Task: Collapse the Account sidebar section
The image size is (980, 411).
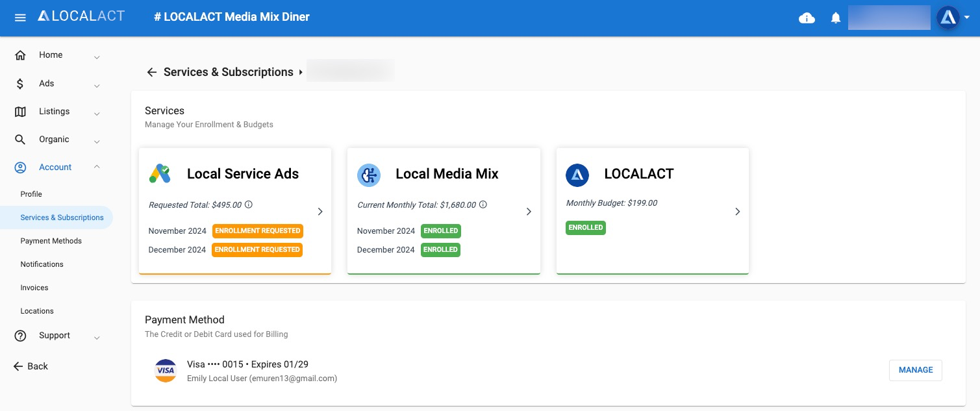Action: [97, 167]
